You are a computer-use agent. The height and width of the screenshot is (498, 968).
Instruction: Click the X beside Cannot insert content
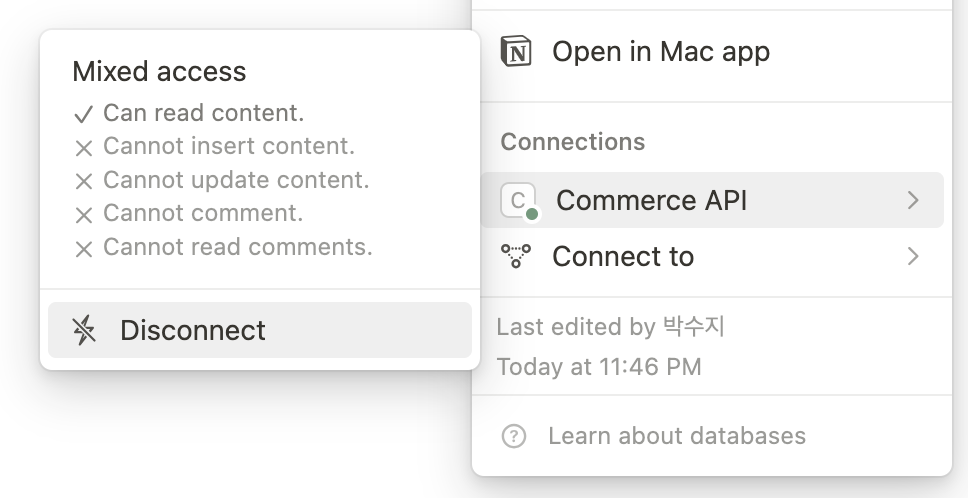(x=84, y=148)
